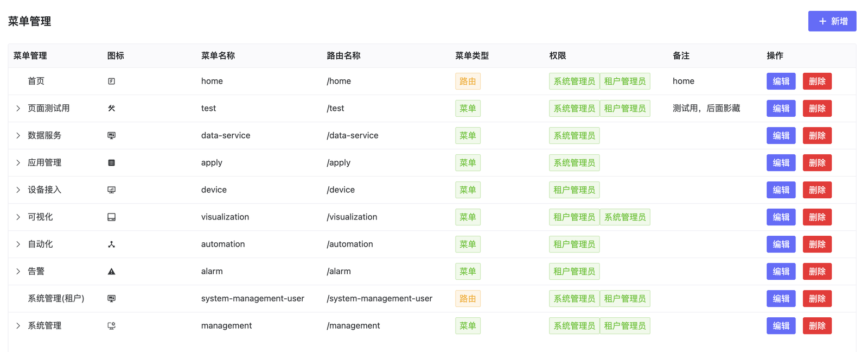
Task: Click the device row screen icon
Action: (111, 190)
